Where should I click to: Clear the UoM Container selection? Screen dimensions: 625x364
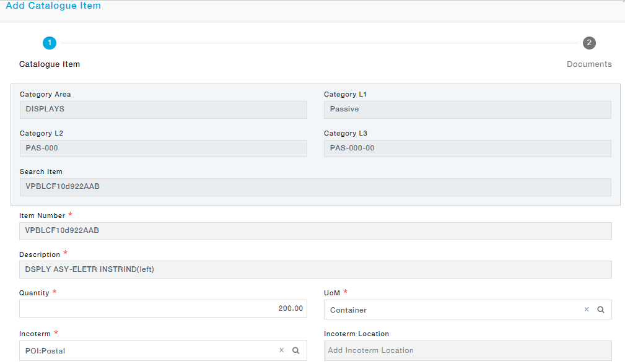(x=587, y=310)
